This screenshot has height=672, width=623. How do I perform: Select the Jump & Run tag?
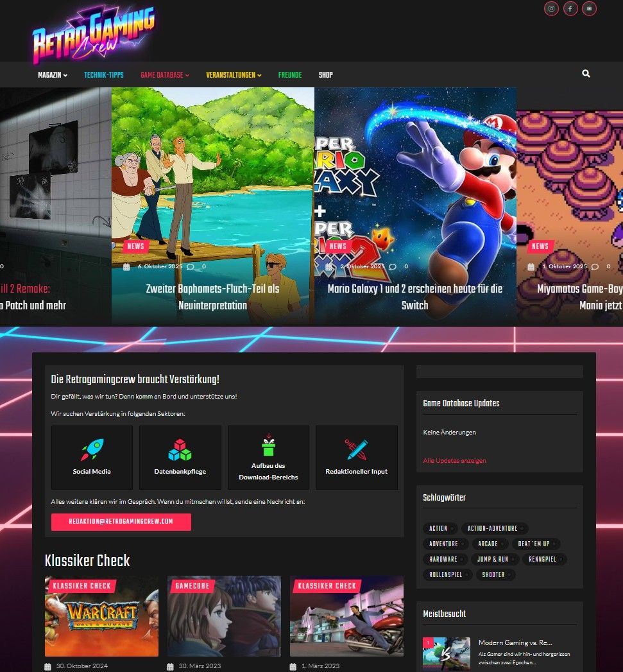pyautogui.click(x=492, y=559)
